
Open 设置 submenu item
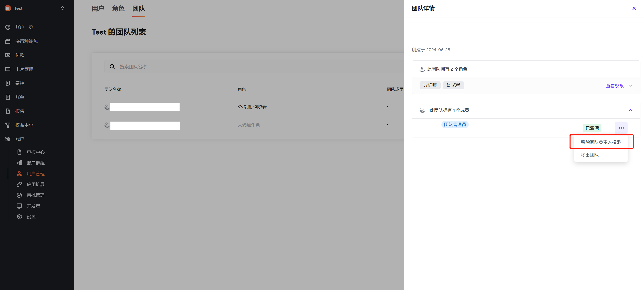pyautogui.click(x=31, y=217)
